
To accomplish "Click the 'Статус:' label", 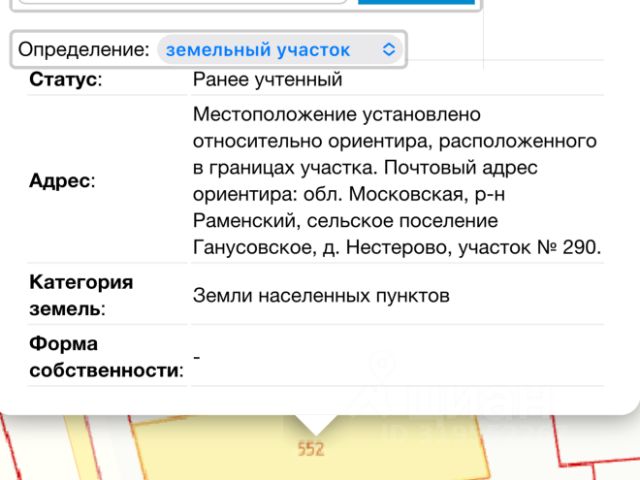I will click(66, 79).
